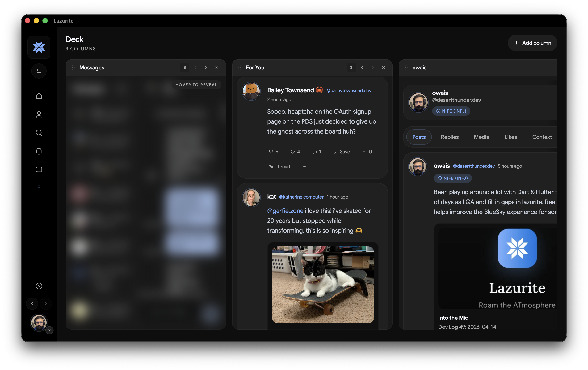Switch to the Context tab
Image resolution: width=588 pixels, height=370 pixels.
tap(542, 137)
